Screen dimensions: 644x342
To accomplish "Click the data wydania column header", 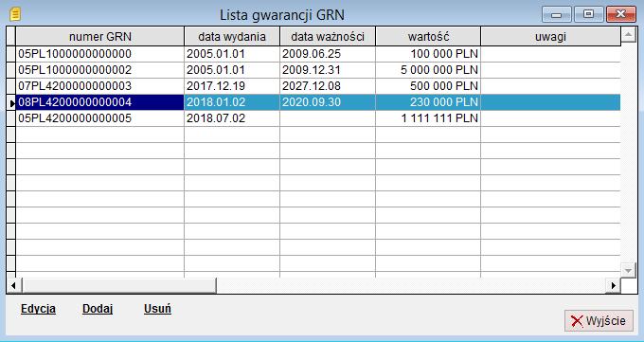I will [x=232, y=37].
